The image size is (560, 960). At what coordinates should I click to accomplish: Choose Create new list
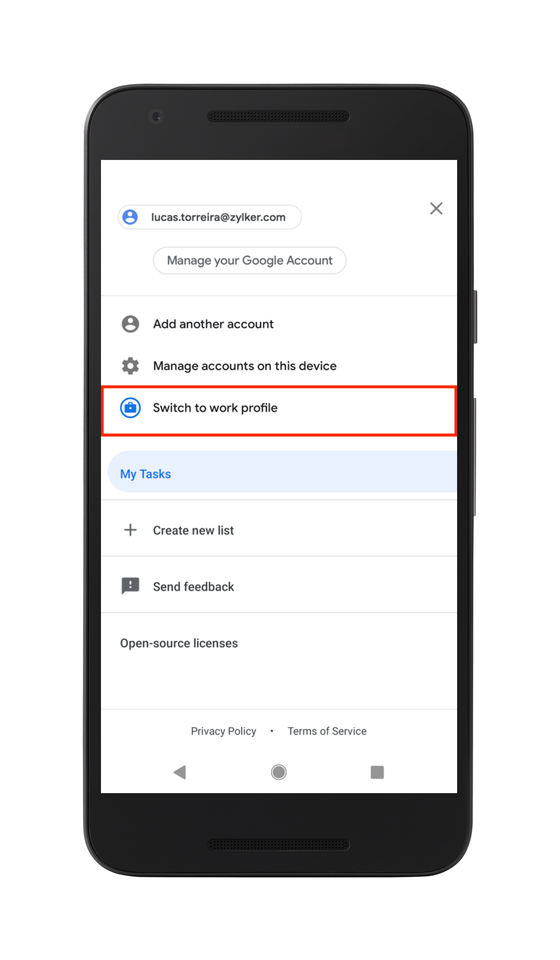click(279, 530)
